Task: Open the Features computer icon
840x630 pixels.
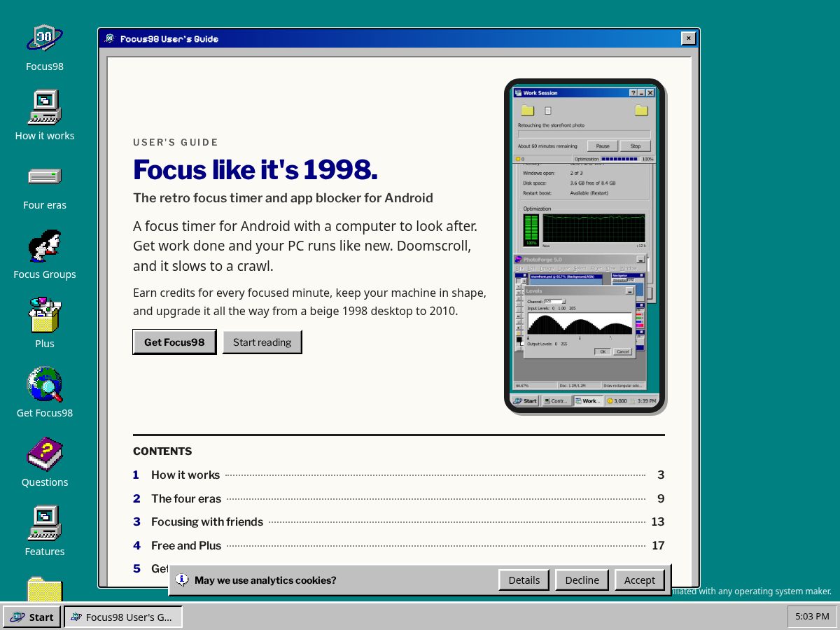Action: pos(45,532)
